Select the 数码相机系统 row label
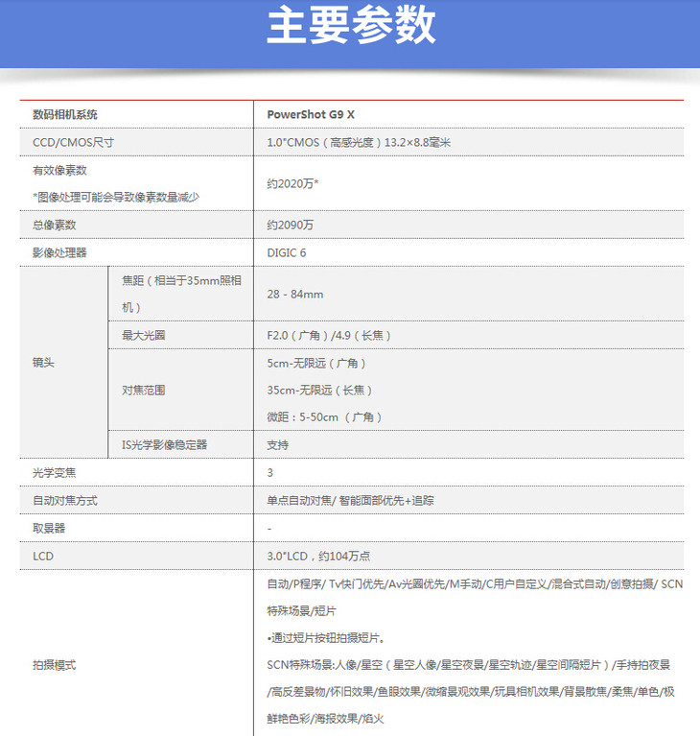Image resolution: width=700 pixels, height=736 pixels. point(65,114)
